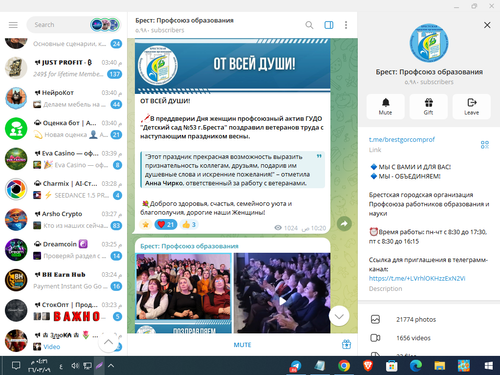Leave the channel button
Viewport: 500px width, 375px height.
[471, 106]
